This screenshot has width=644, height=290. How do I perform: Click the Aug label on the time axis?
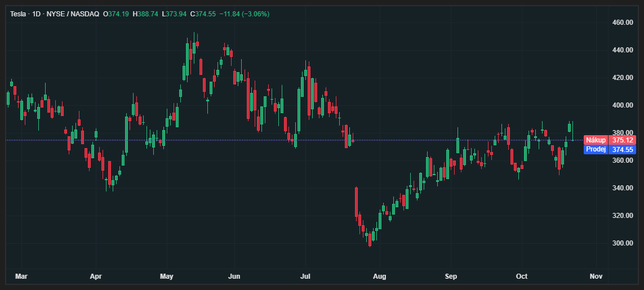(380, 276)
